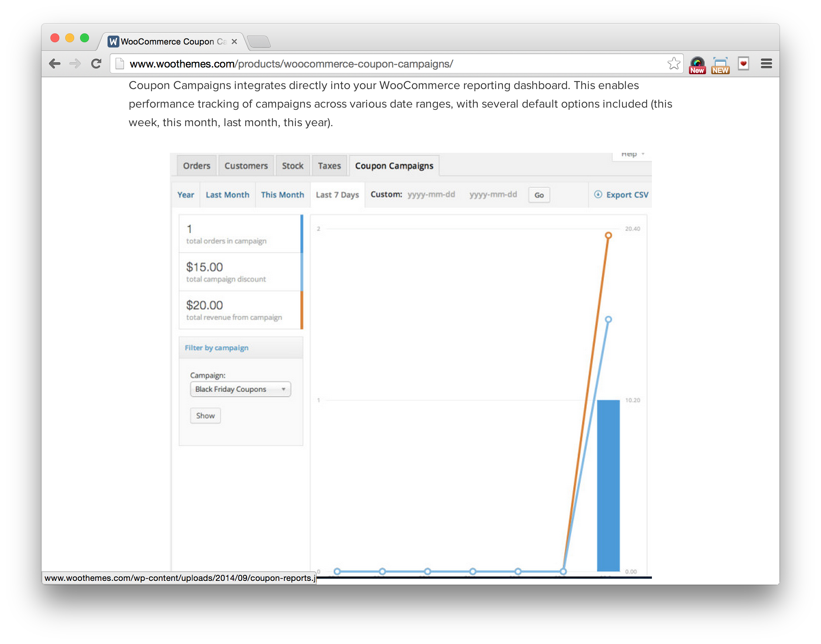Go back with the browser back arrow
Screen dimensions: 821x644
coord(55,64)
